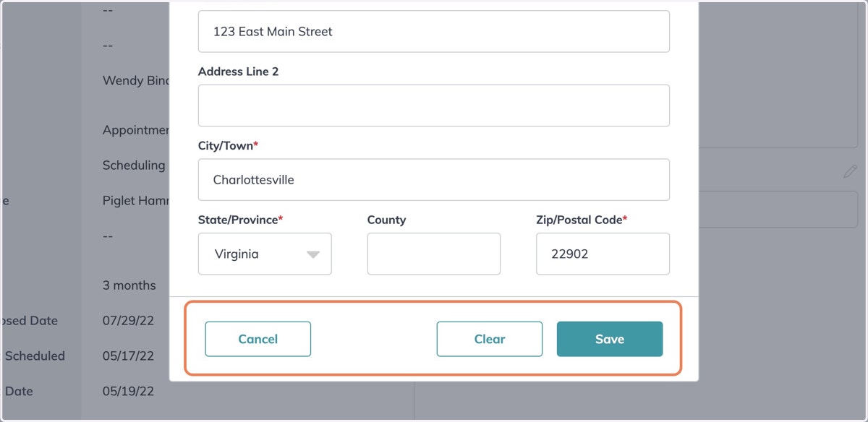The image size is (868, 422).
Task: Click the '3 months' value in background
Action: pos(129,285)
